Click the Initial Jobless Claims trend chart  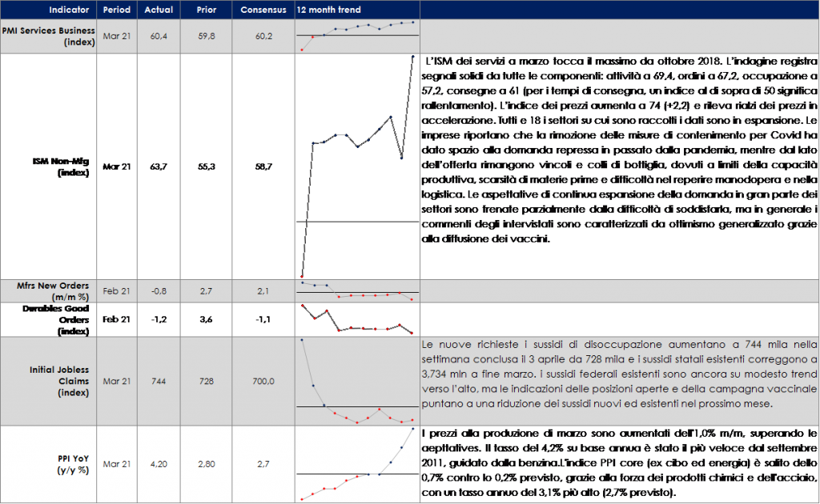click(356, 381)
